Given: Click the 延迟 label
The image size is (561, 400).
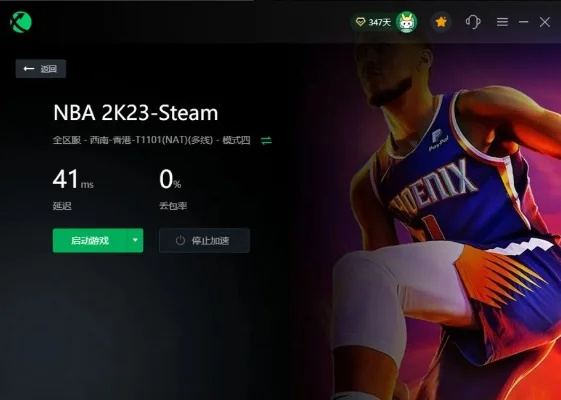Looking at the screenshot, I should (x=62, y=206).
